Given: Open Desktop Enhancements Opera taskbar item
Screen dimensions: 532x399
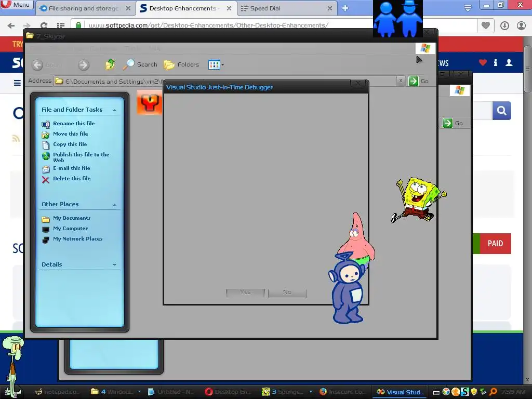Looking at the screenshot, I should pyautogui.click(x=229, y=392).
